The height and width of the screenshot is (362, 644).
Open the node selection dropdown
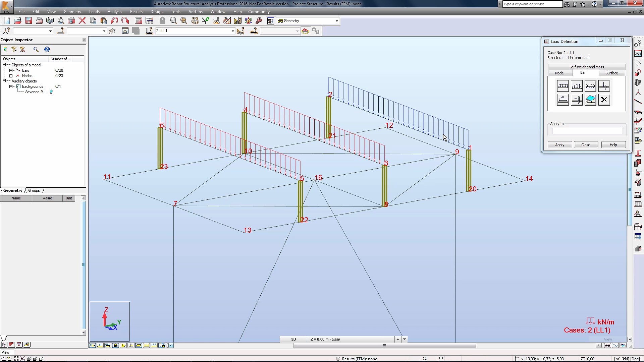(50, 31)
